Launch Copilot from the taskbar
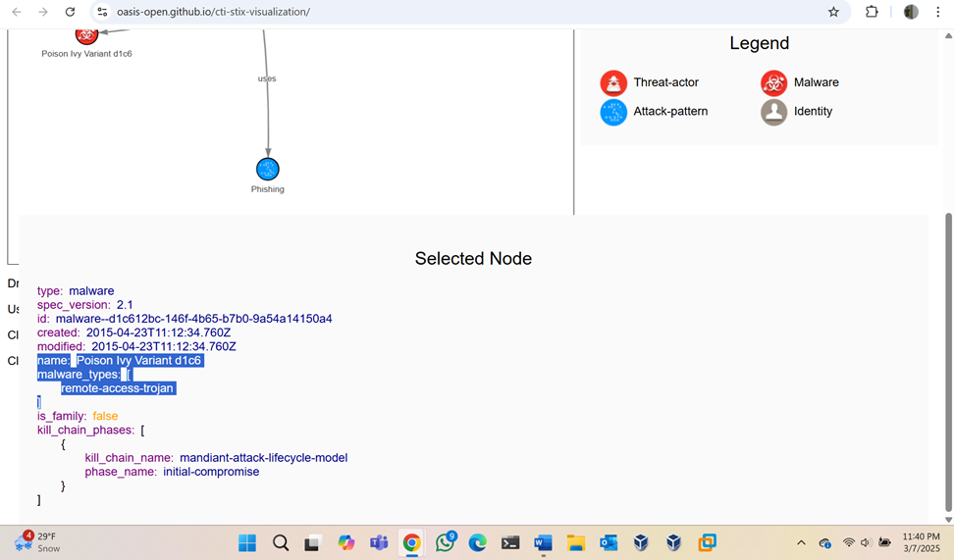The image size is (954, 560). [346, 542]
